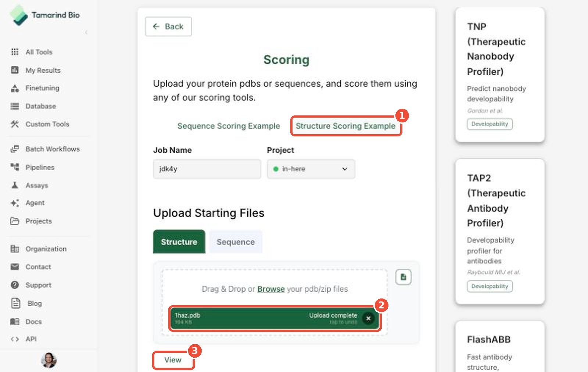
Task: Click the file icon beside upload dropzone
Action: pyautogui.click(x=403, y=277)
